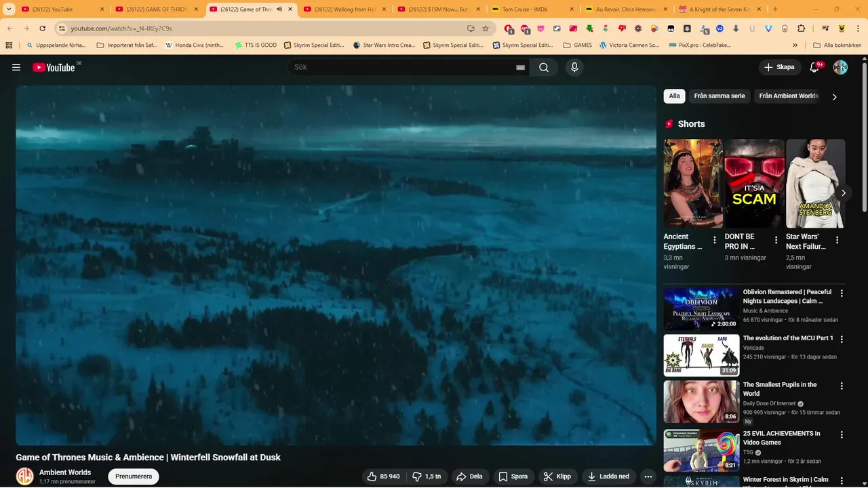This screenshot has width=868, height=488.
Task: Open Chrome three-dot menu
Action: pyautogui.click(x=858, y=28)
